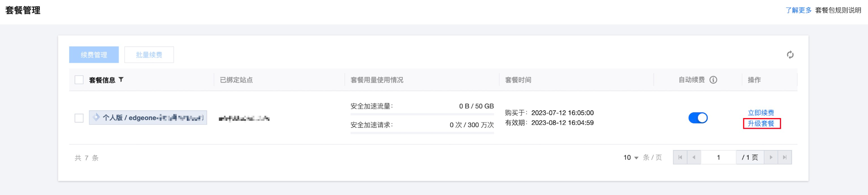Check the select-all header checkbox
Screen dimensions: 868x195
click(x=79, y=80)
